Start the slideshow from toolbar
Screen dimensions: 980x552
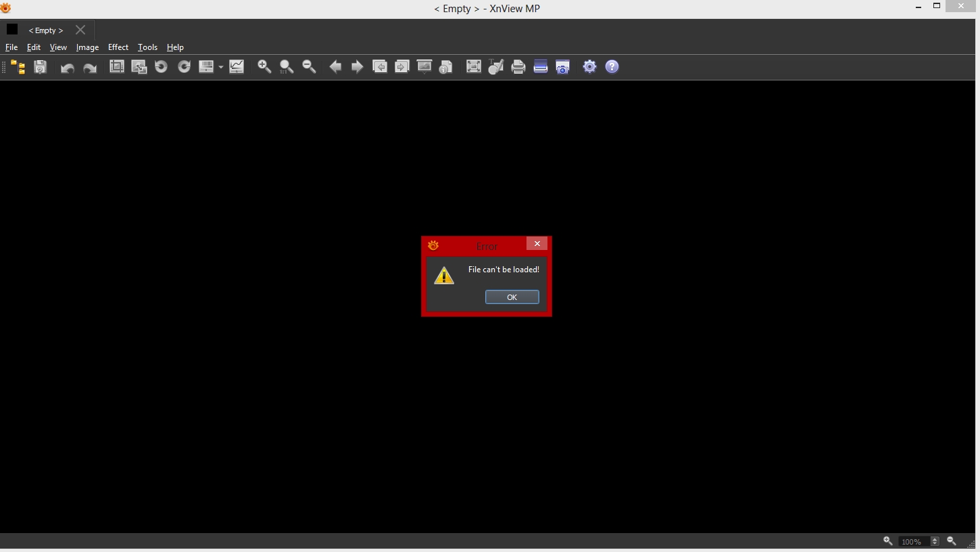424,66
